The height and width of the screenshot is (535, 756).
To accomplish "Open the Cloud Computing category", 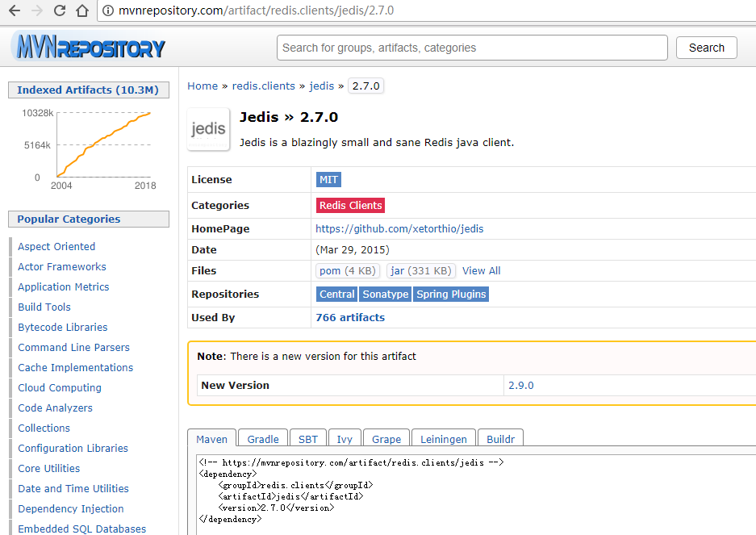I will [60, 388].
